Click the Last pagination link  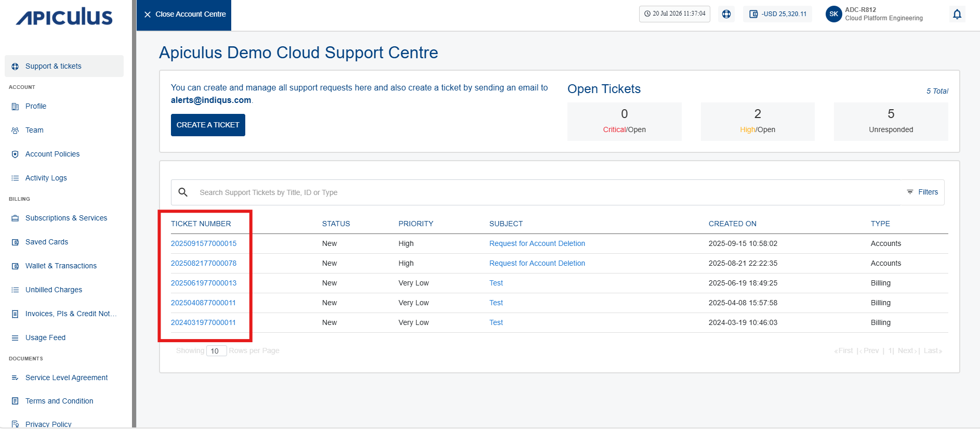click(x=933, y=351)
